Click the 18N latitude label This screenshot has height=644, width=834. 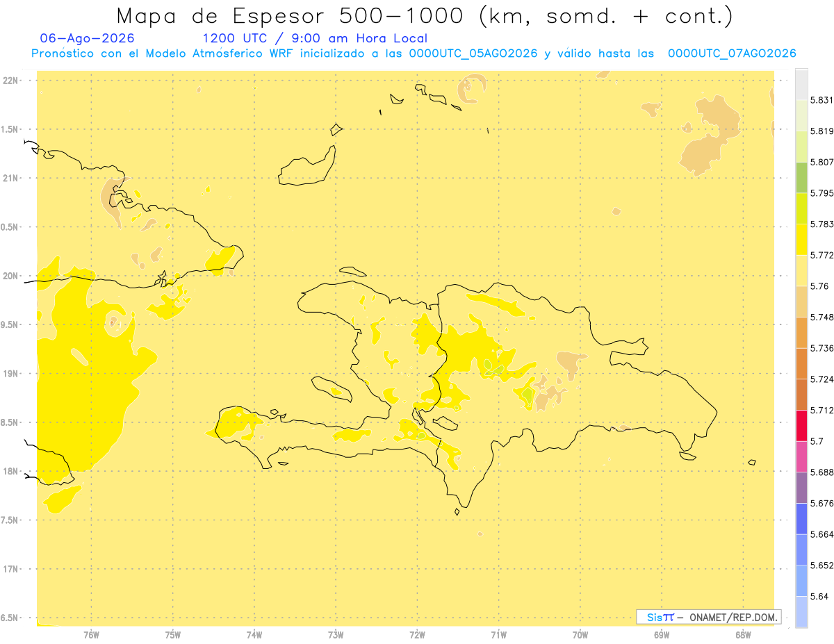(12, 471)
